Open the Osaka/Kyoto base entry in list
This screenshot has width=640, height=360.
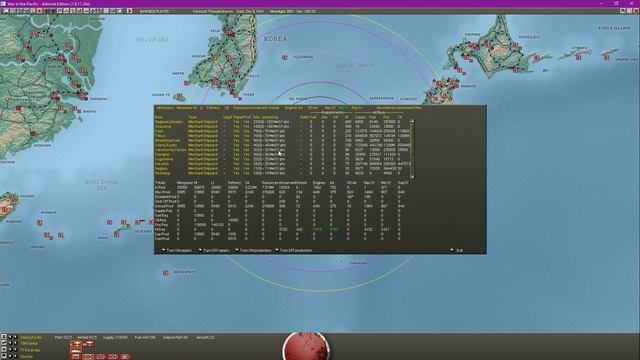tap(166, 145)
